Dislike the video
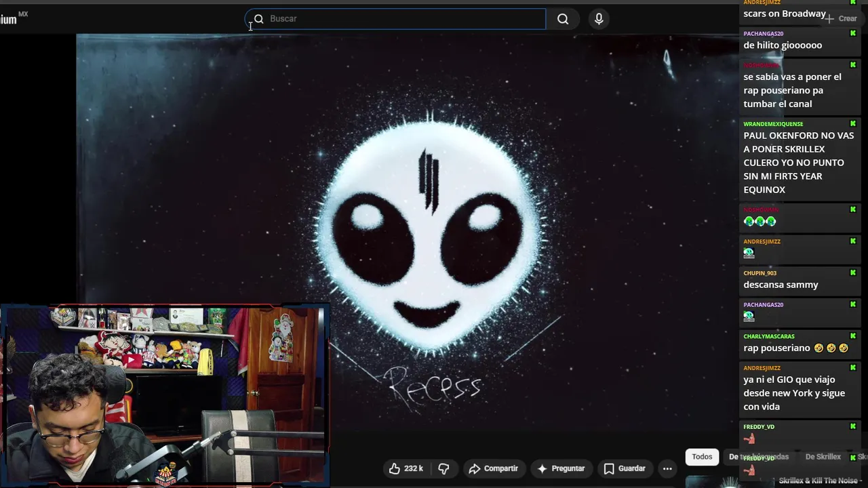The height and width of the screenshot is (488, 868). [x=443, y=468]
